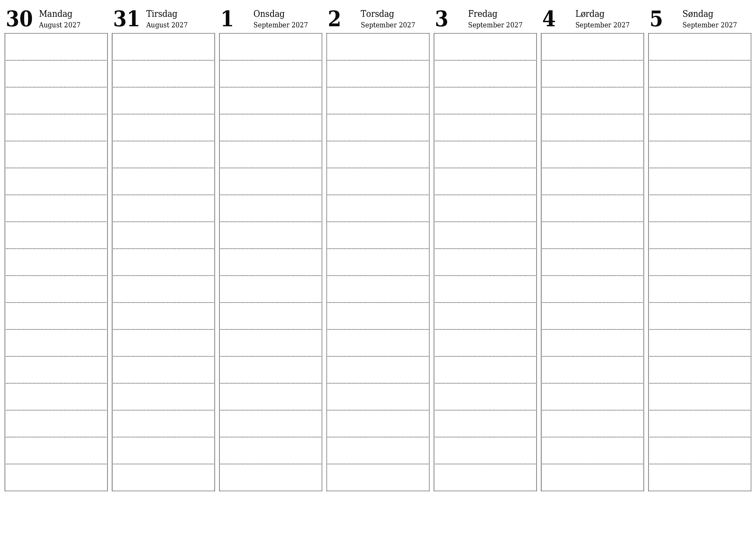The image size is (756, 534).
Task: Click the Lørdag date header area
Action: pyautogui.click(x=590, y=17)
